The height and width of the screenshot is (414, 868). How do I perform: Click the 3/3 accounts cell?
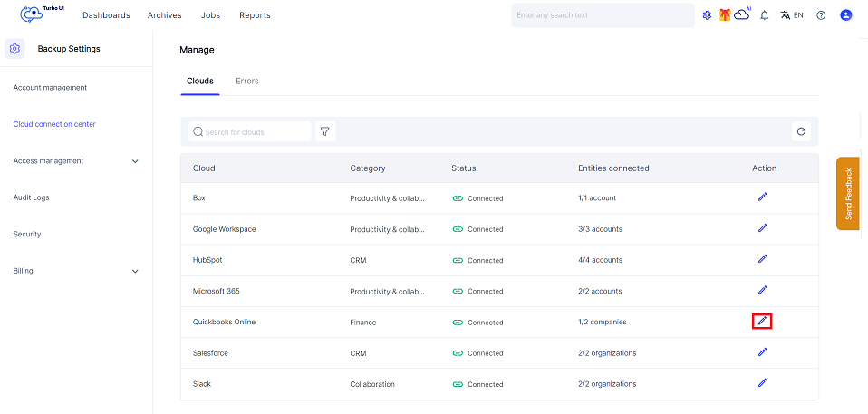pos(600,228)
